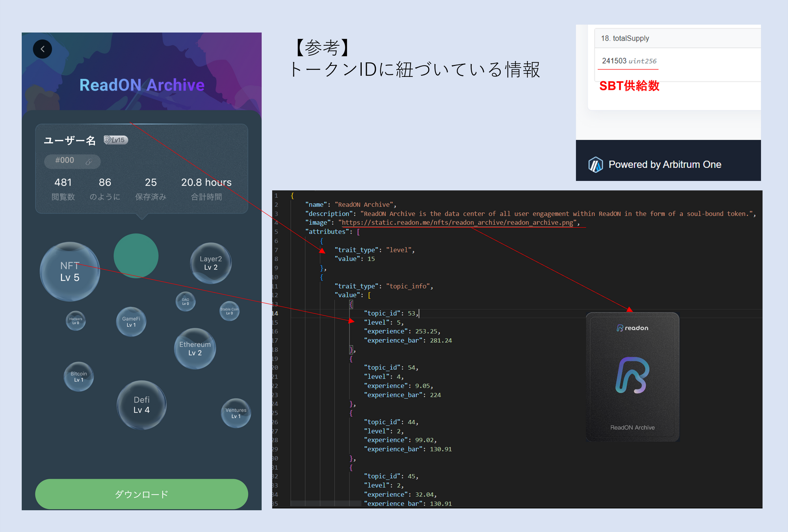Click the solid green circle bubble
This screenshot has width=788, height=532.
136,256
